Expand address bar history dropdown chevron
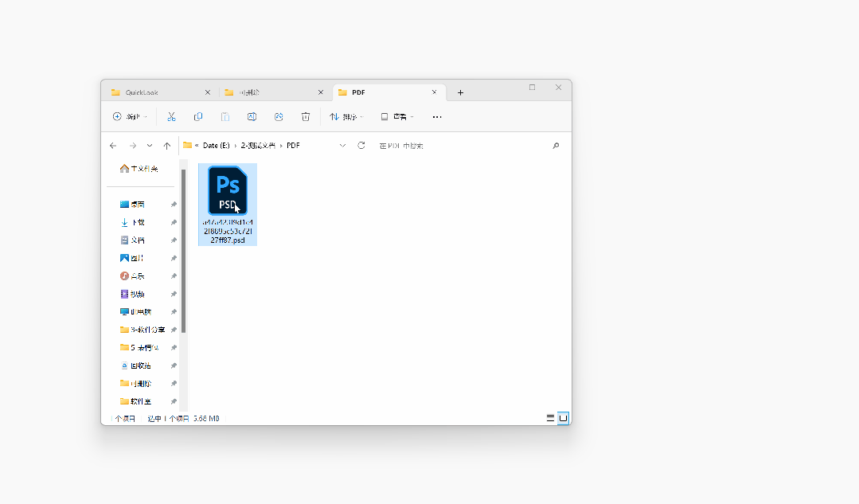The height and width of the screenshot is (504, 859). click(342, 146)
